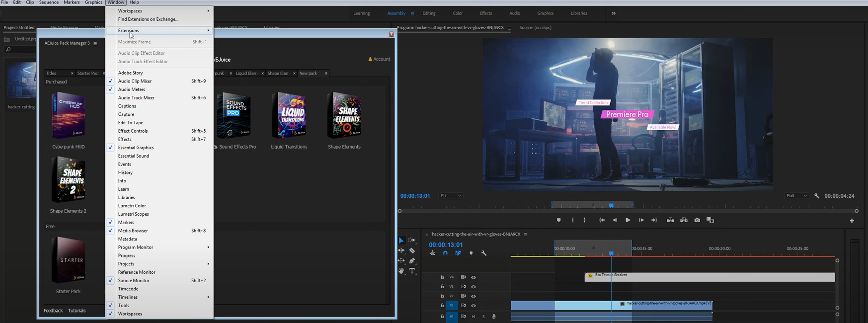Click the AEJuice Account link

coord(379,59)
